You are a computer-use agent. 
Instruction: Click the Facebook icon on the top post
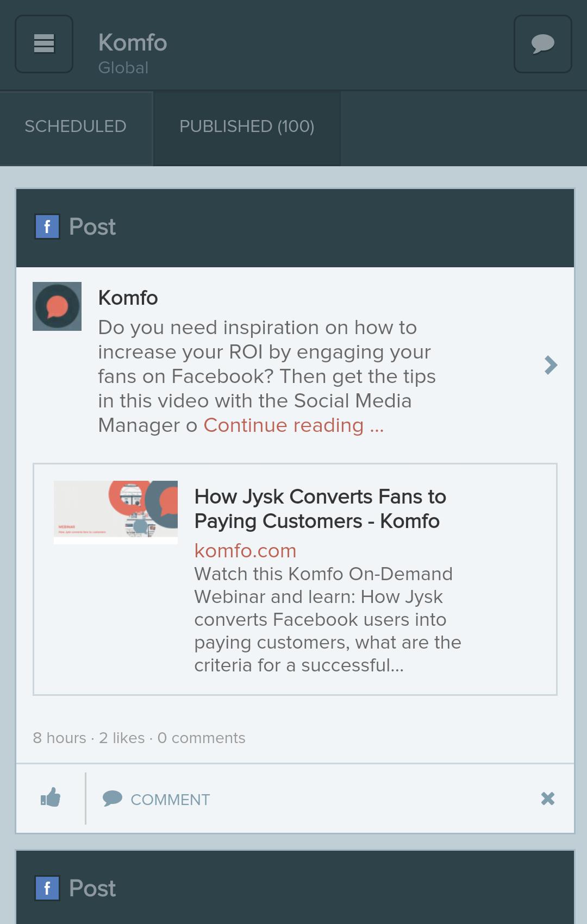[48, 227]
